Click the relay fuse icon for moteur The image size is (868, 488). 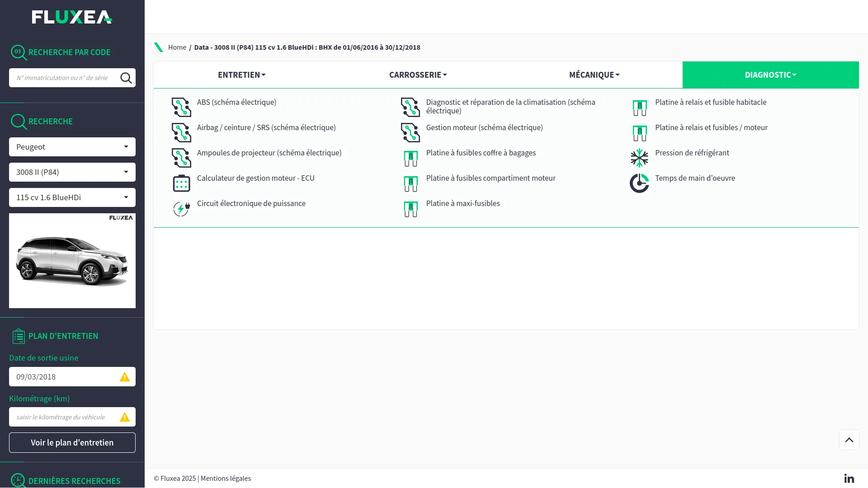pos(640,133)
